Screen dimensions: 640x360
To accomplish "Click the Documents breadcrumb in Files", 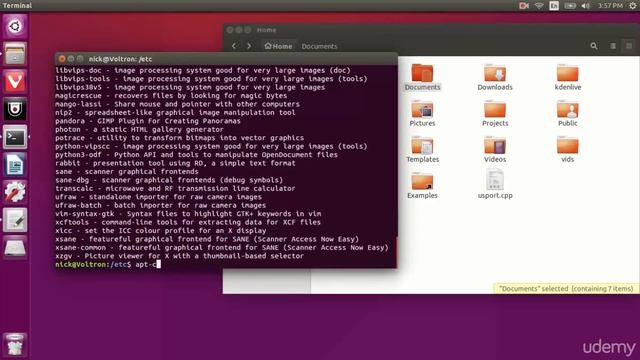I will coord(319,47).
